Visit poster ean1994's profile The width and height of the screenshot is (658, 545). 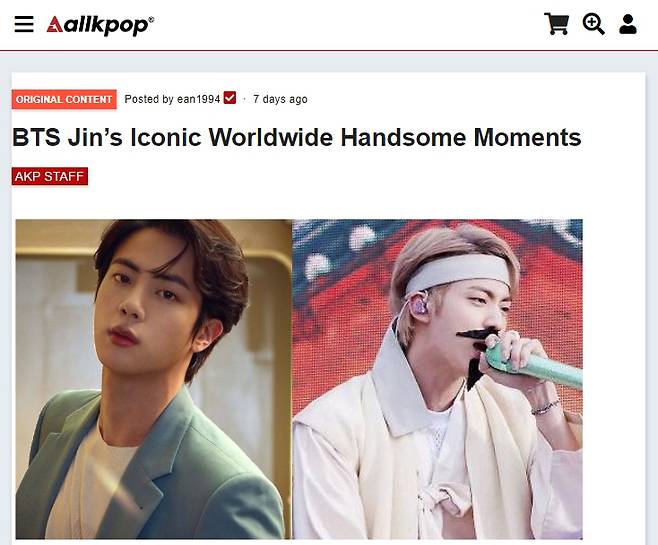[x=198, y=99]
